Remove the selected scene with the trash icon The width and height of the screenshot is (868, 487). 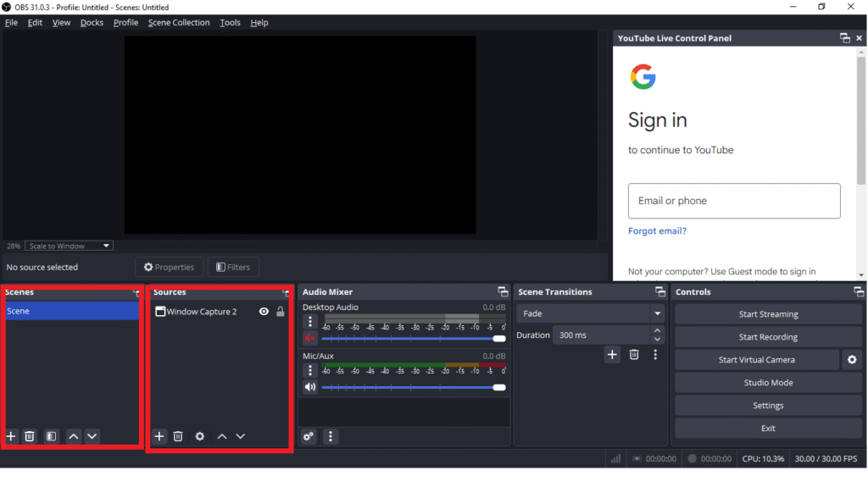point(30,436)
